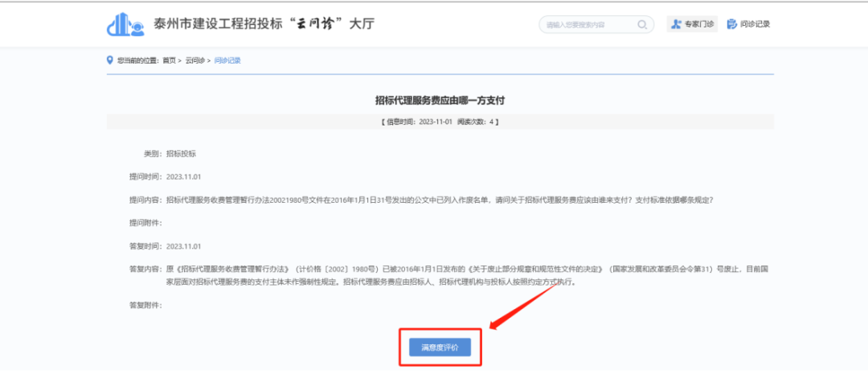This screenshot has width=868, height=371.
Task: Go to 首页 in the breadcrumb
Action: (x=169, y=60)
